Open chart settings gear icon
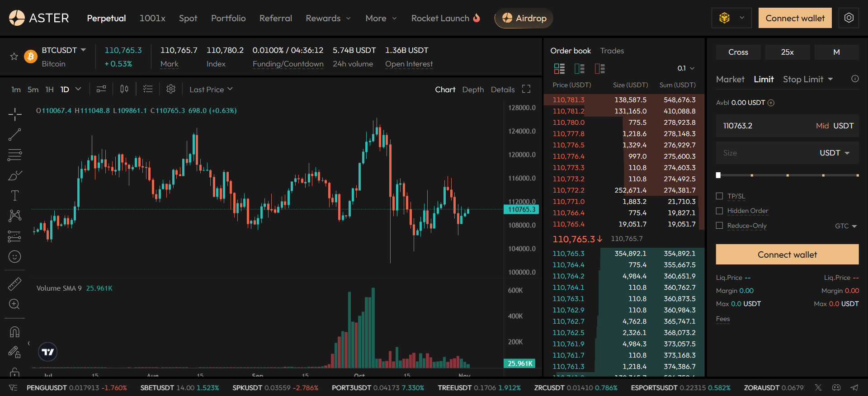 tap(170, 89)
